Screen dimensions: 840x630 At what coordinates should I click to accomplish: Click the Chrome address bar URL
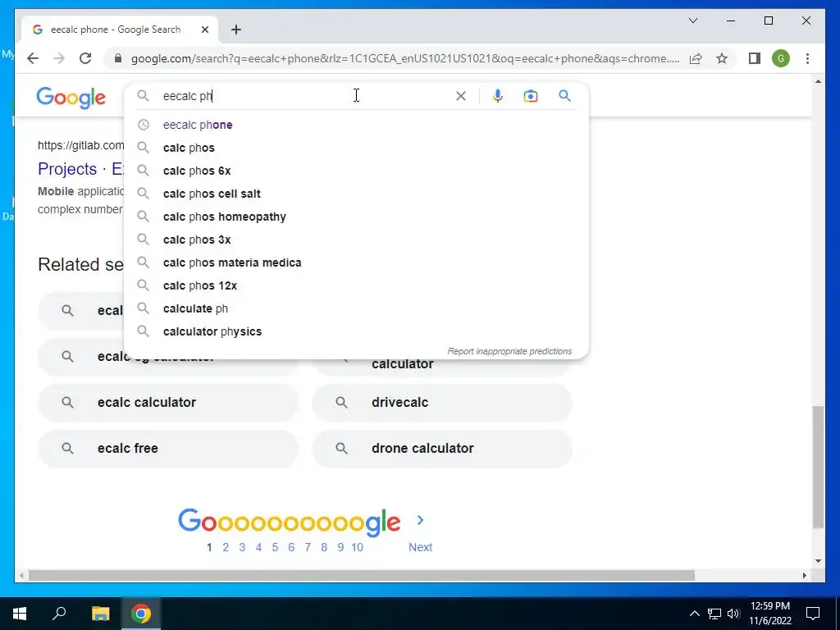(405, 58)
